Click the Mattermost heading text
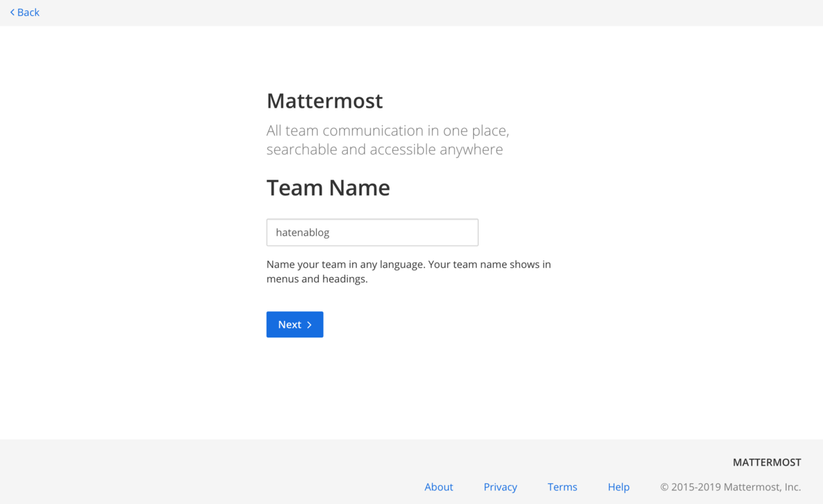Viewport: 823px width, 504px height. tap(324, 101)
